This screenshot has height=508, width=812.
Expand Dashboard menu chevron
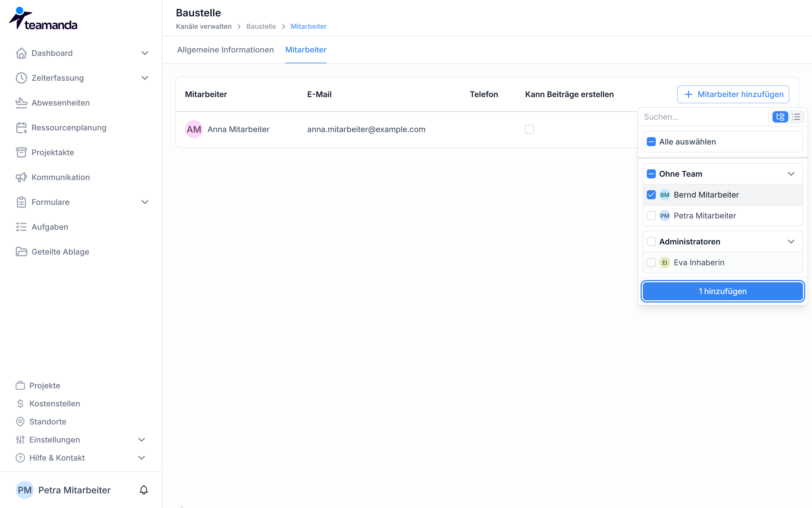point(145,53)
